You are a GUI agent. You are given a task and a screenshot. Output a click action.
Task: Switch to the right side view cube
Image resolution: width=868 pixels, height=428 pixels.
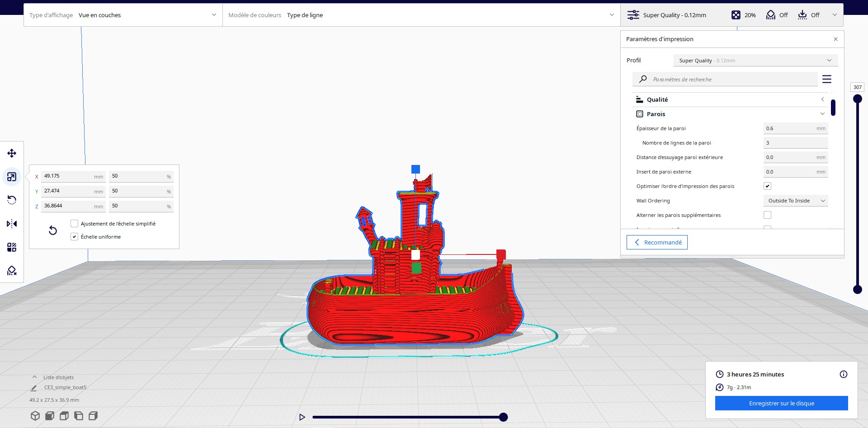click(x=93, y=416)
